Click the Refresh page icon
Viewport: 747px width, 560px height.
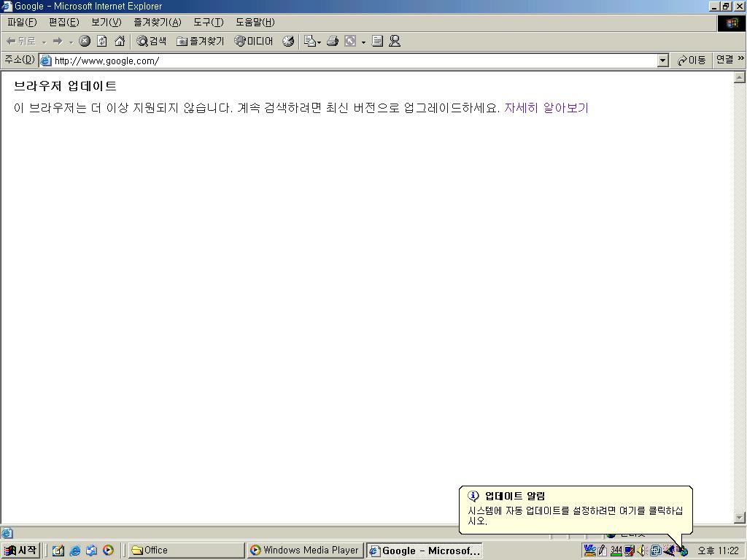pyautogui.click(x=102, y=42)
